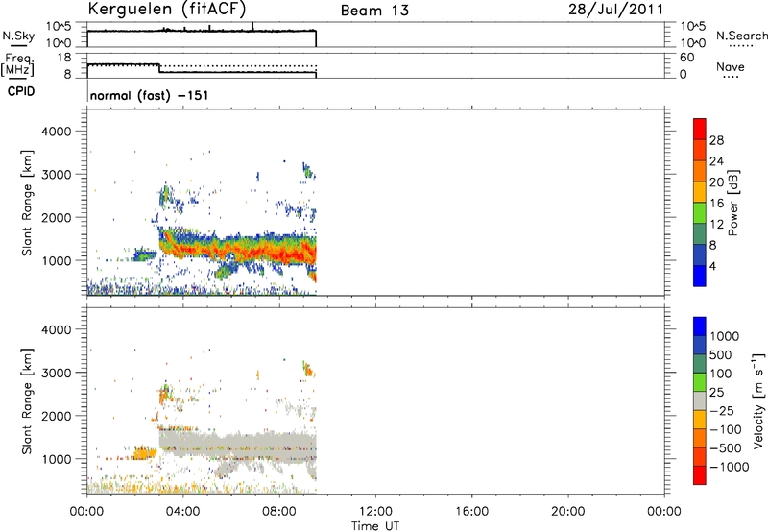Click the 'Beam 13' label
768x532 pixels.
click(x=374, y=11)
